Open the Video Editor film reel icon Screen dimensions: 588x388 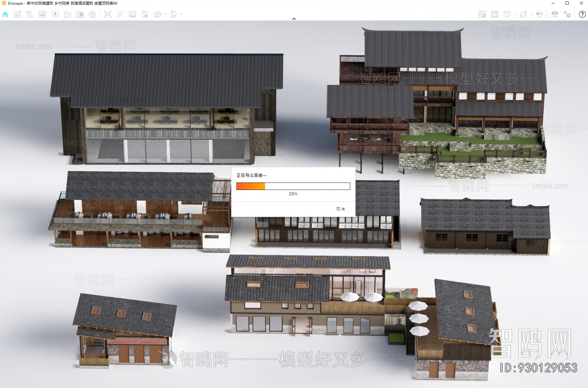pos(92,15)
